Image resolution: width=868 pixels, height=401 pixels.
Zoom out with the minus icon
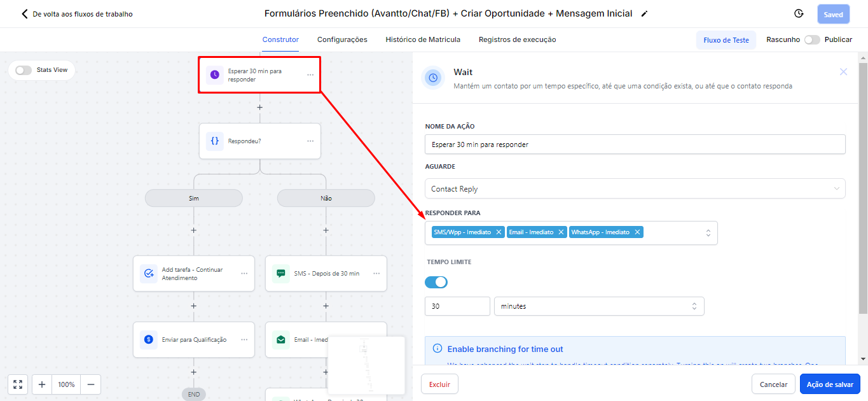pos(90,384)
